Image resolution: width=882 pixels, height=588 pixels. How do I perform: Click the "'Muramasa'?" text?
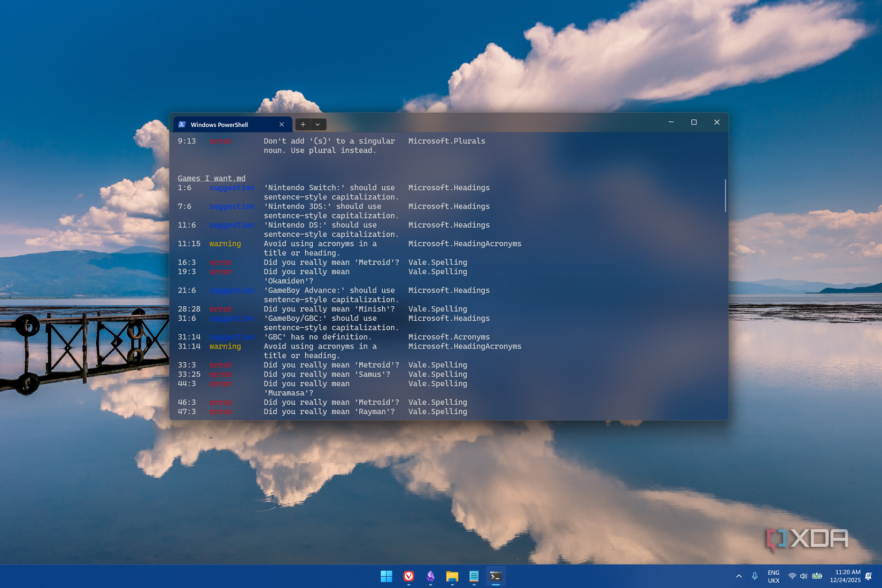coord(289,393)
